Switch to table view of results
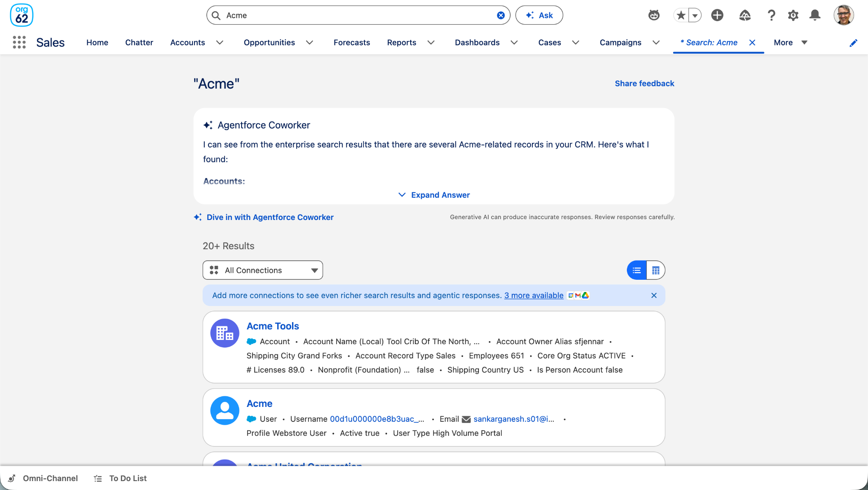 click(656, 270)
